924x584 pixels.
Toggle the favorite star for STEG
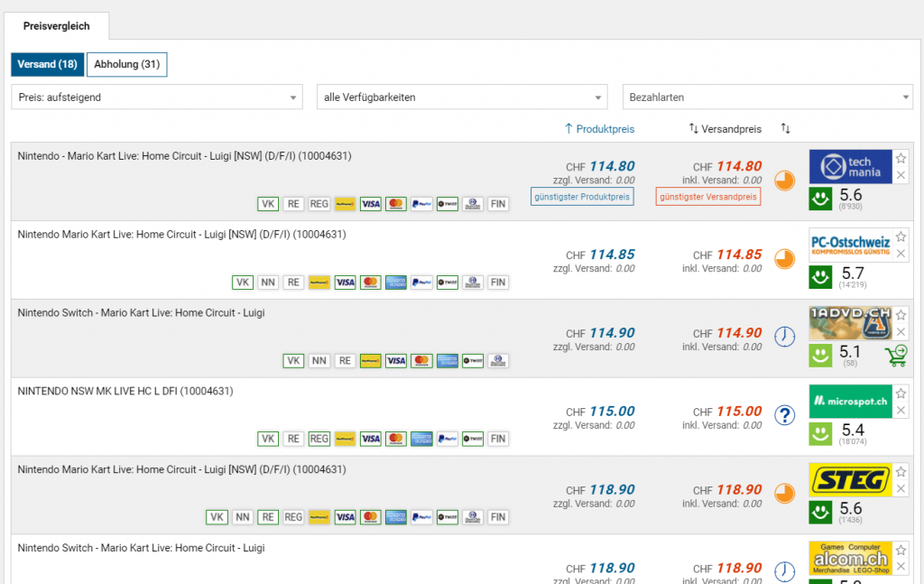(x=901, y=472)
